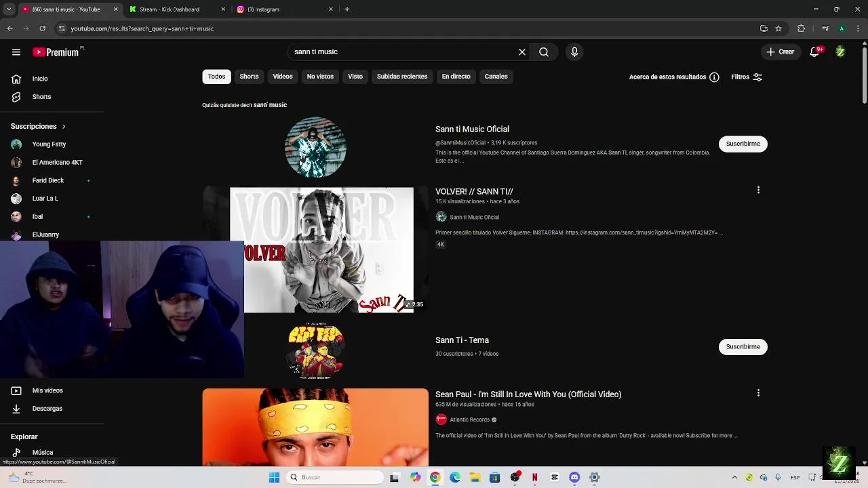Viewport: 868px width, 488px height.
Task: Select the Canales filter chip
Action: pos(496,77)
